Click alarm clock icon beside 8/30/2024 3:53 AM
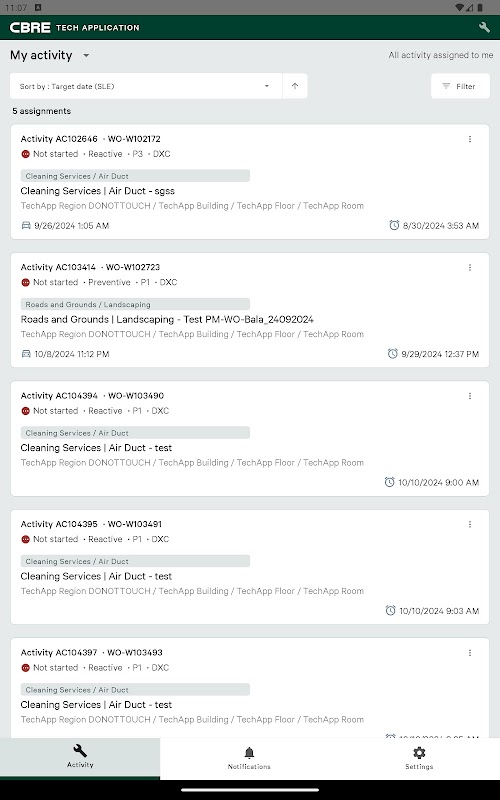500x800 pixels. point(394,225)
